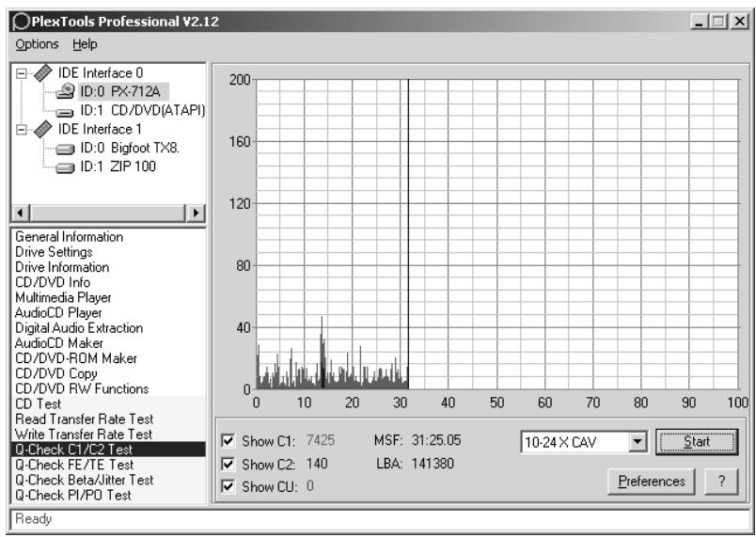Open the 10-24 X CAV speed dropdown
Viewport: 756px width, 537px height.
[638, 442]
